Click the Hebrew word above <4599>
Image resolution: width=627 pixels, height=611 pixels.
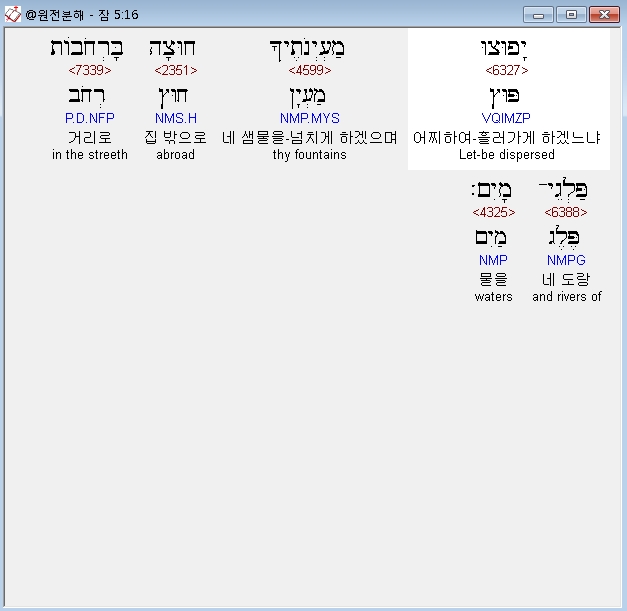307,50
